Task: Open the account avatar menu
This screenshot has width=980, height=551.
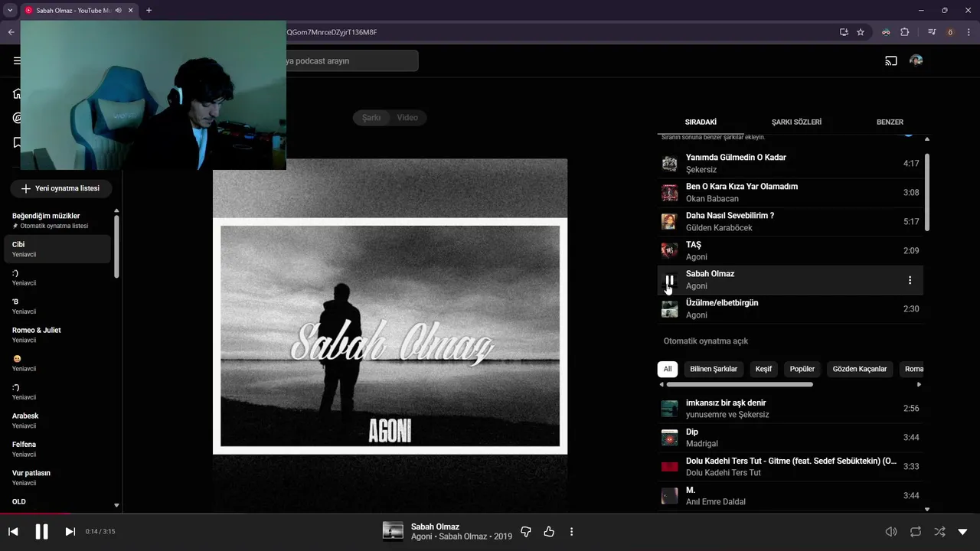Action: (x=916, y=60)
